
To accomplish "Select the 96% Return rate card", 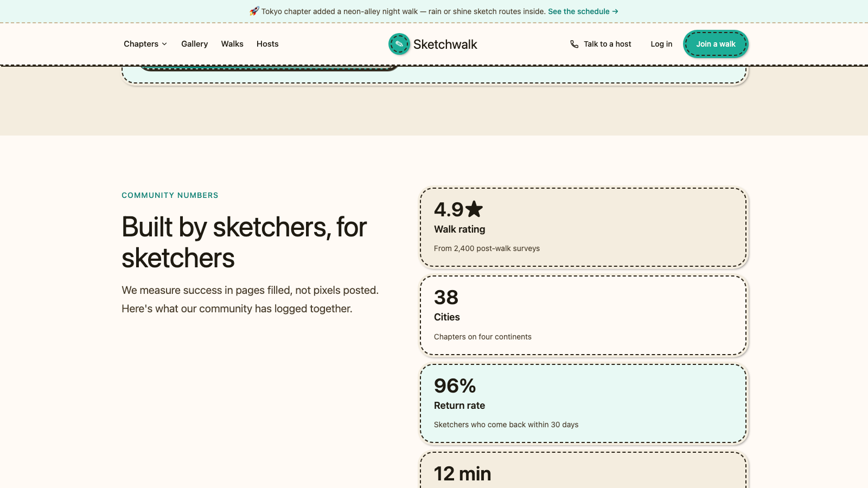I will click(584, 404).
